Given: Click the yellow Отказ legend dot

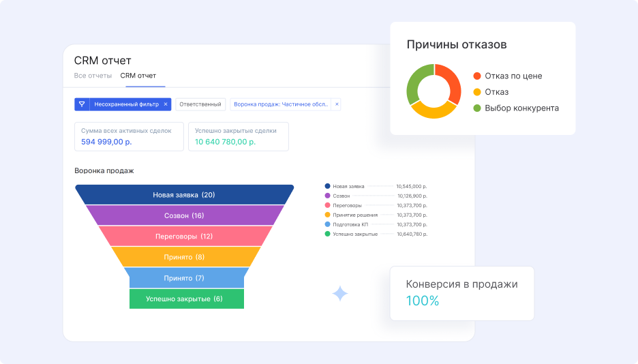Looking at the screenshot, I should coord(477,92).
